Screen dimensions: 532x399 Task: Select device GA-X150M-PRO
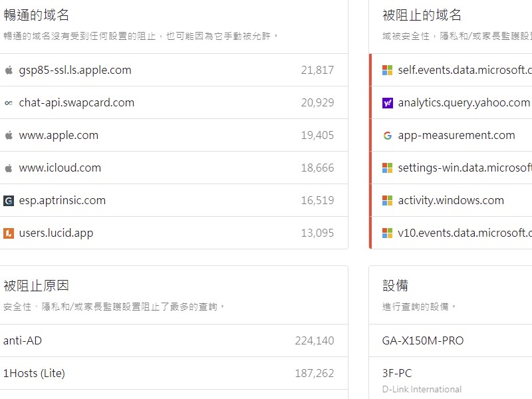[x=423, y=340]
